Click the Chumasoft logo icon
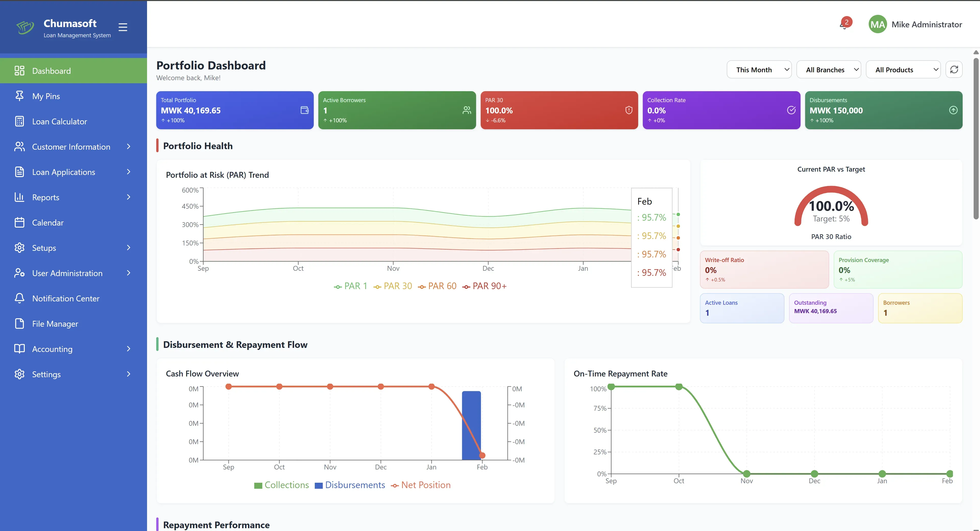This screenshot has width=980, height=531. coord(25,27)
